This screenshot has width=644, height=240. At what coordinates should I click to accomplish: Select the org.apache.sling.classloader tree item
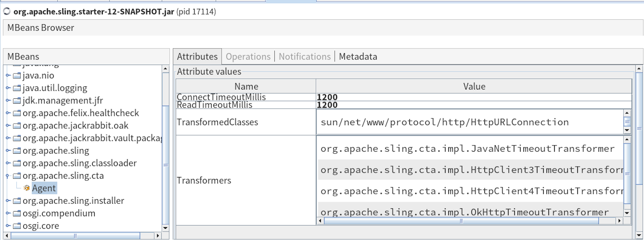tap(79, 163)
